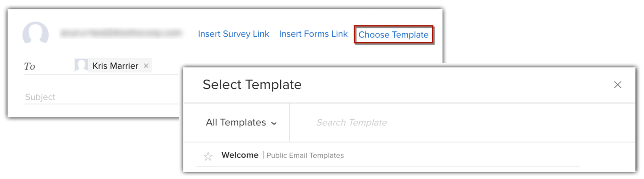644x179 pixels.
Task: Click the blurred sender email address
Action: (x=121, y=33)
